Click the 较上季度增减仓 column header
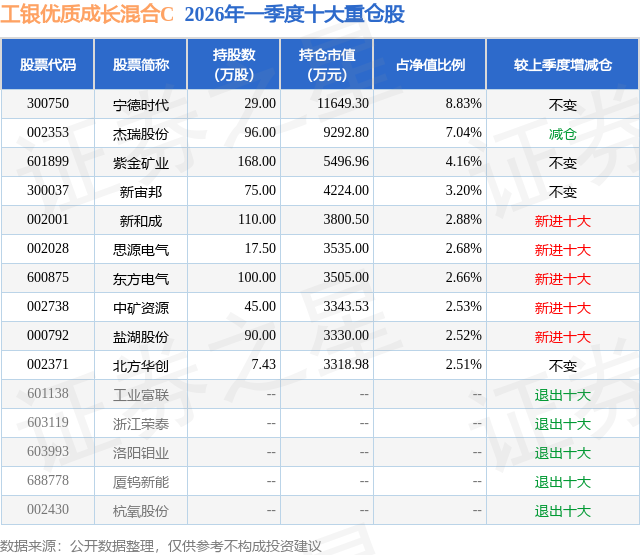This screenshot has width=640, height=555. pyautogui.click(x=563, y=64)
